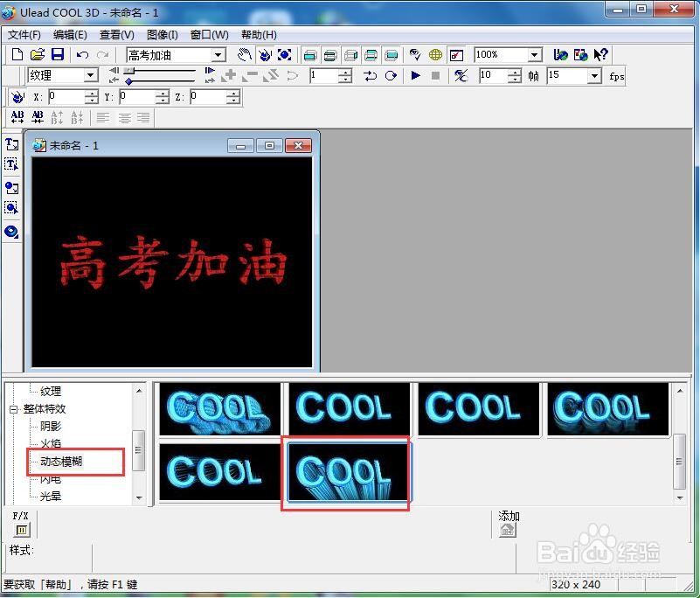Open the output preview icon beside the globe
The image size is (700, 598).
point(456,55)
